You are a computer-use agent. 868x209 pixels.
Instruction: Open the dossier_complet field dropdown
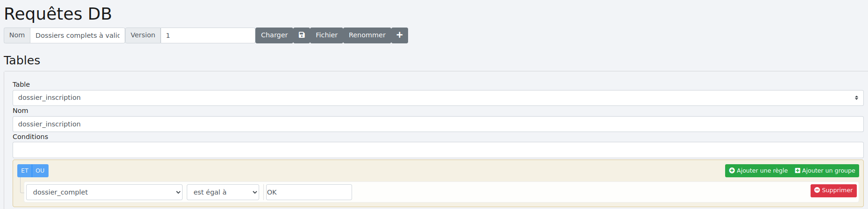(x=104, y=192)
